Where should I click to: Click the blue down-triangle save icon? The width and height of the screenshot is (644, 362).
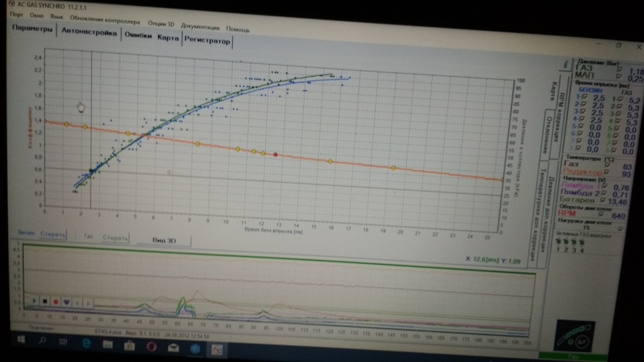pyautogui.click(x=66, y=302)
